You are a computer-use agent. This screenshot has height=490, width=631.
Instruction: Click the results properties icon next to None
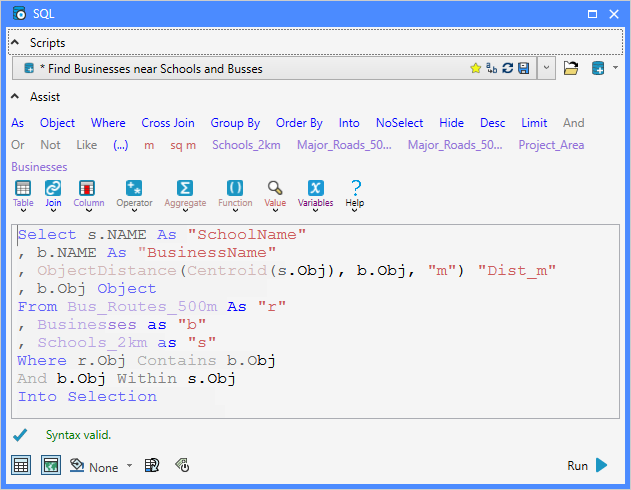click(x=152, y=465)
